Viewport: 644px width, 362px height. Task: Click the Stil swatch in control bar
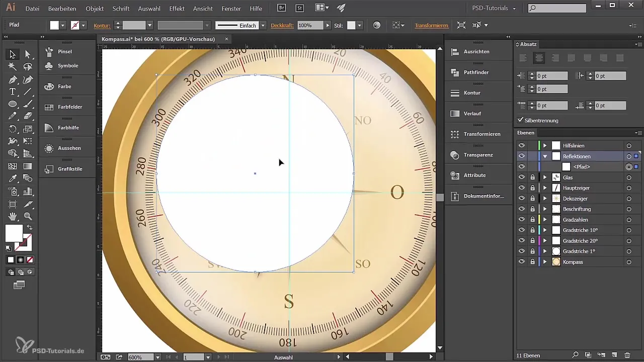pyautogui.click(x=352, y=25)
